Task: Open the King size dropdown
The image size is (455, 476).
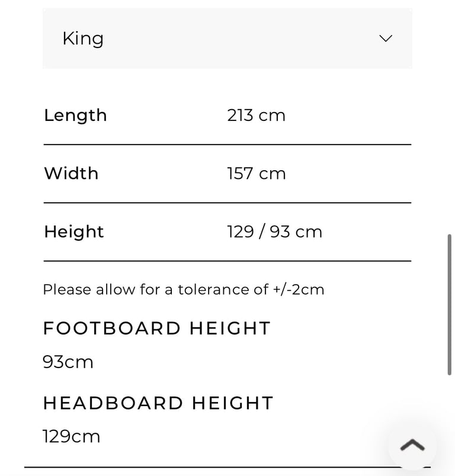Action: (x=227, y=39)
